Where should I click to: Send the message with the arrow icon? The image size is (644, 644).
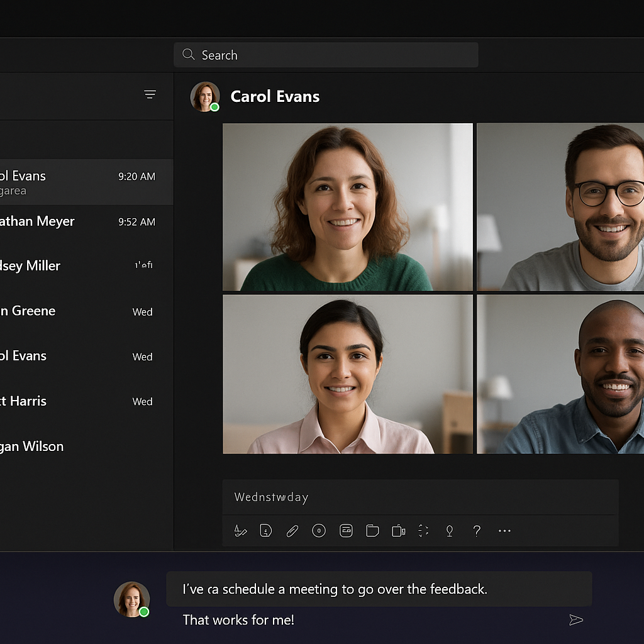click(x=575, y=620)
